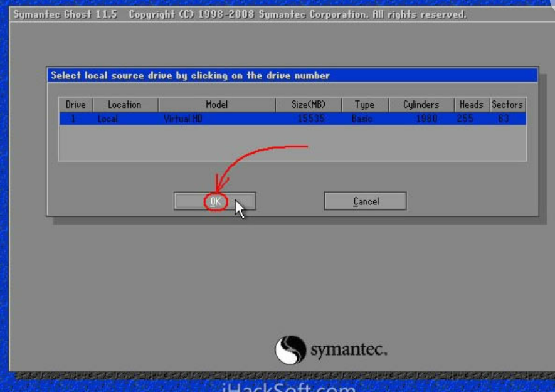Click the Symantec Ghost 11.5 title text
Screen dimensions: 555x392
(65, 14)
